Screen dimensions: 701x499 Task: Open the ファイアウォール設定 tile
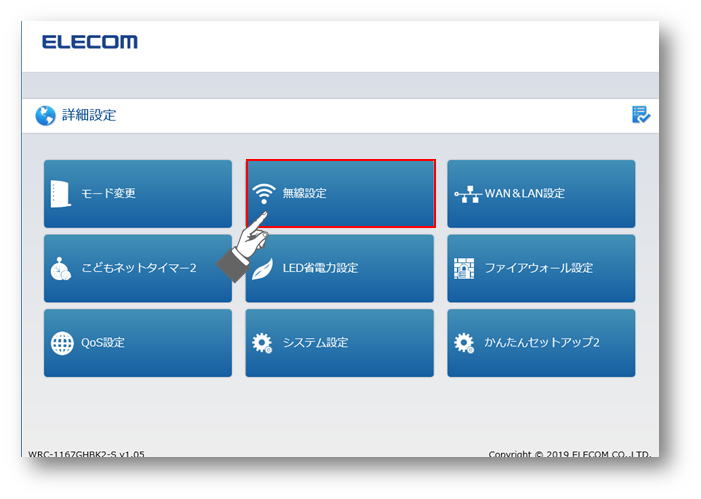[541, 268]
